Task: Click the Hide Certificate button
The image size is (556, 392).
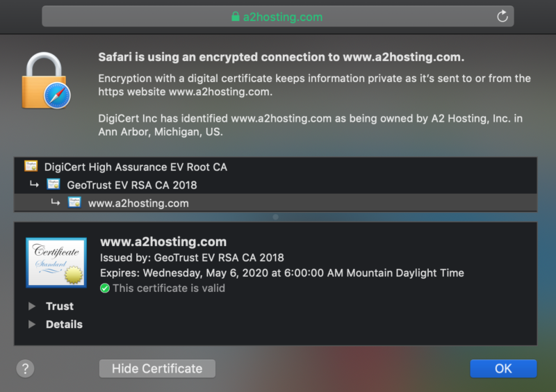Action: [157, 368]
